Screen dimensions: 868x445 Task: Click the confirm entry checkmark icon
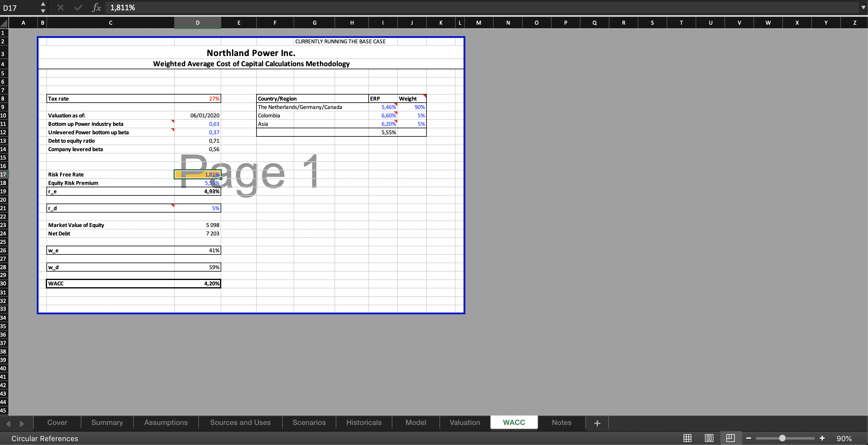point(78,8)
